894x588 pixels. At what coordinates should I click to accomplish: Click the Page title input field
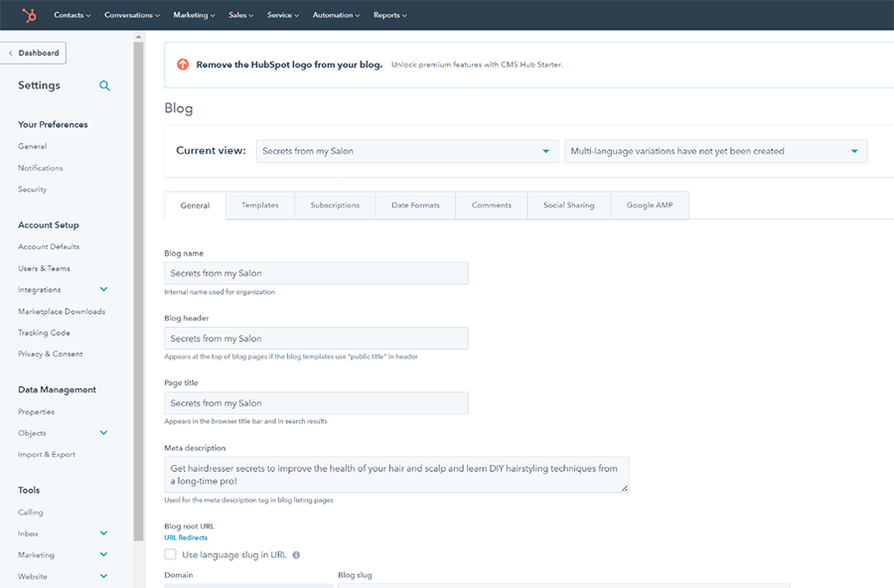click(x=317, y=403)
